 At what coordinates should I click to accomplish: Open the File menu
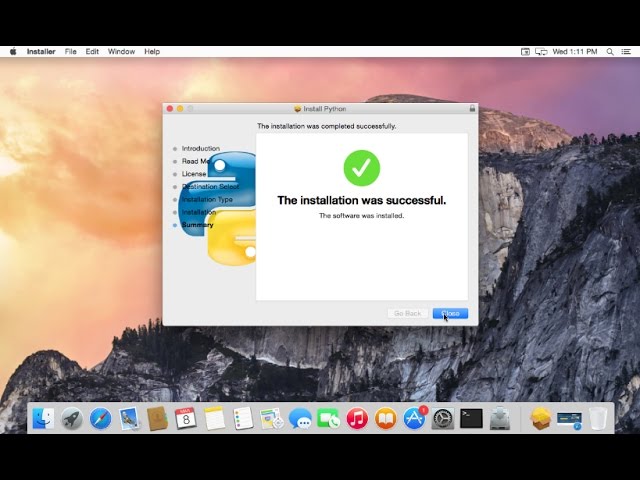(x=71, y=52)
